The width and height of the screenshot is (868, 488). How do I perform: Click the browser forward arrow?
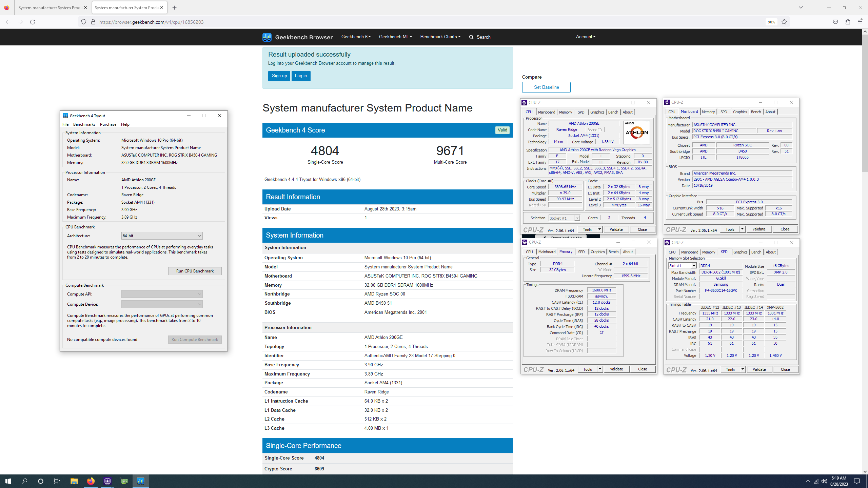20,22
